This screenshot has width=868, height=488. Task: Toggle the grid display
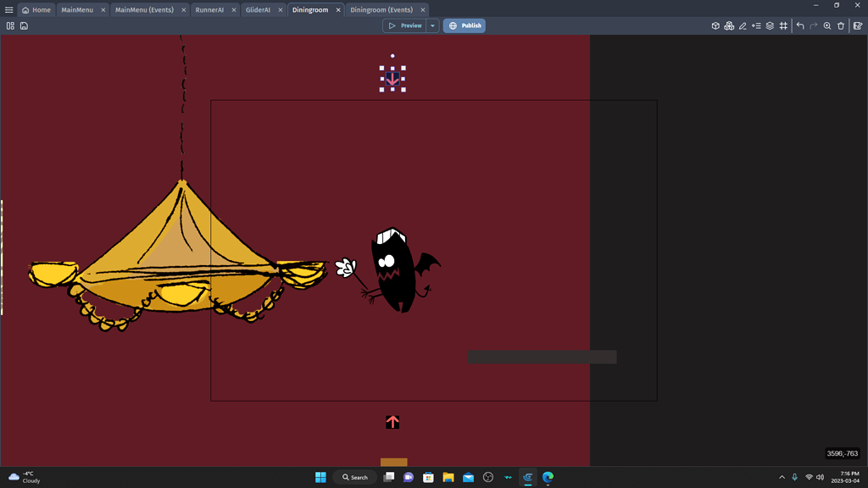point(782,25)
